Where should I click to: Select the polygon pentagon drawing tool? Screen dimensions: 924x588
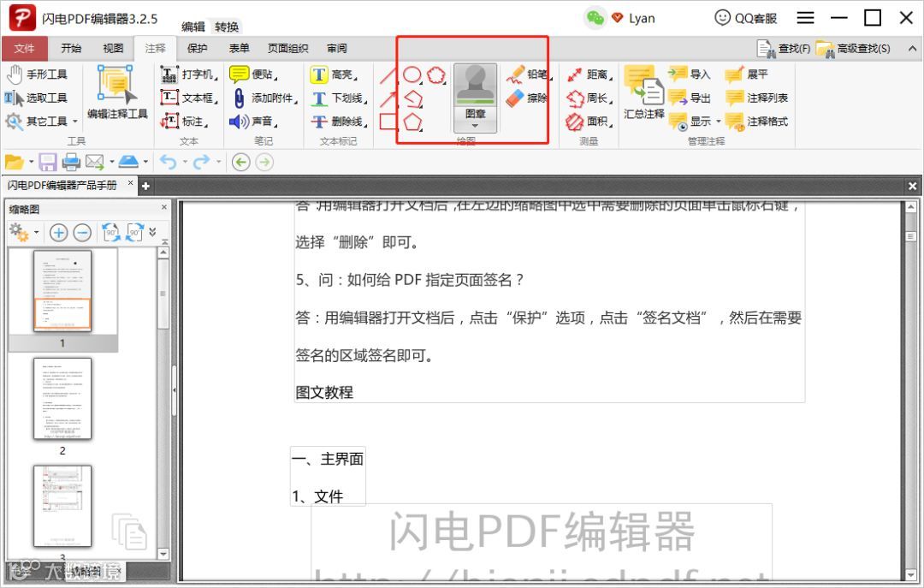pos(412,122)
